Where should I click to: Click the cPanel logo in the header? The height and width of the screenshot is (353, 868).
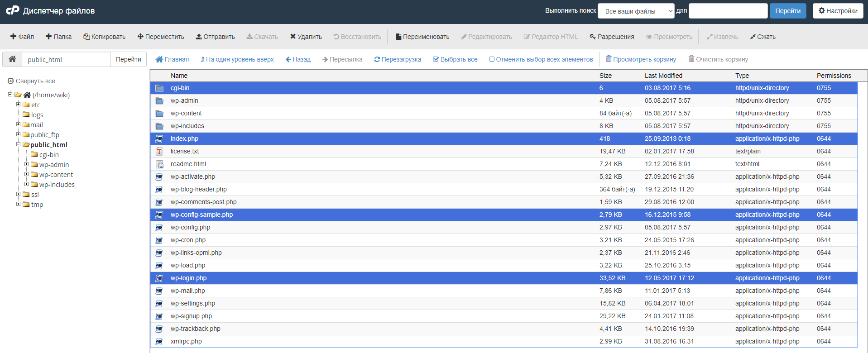click(13, 10)
